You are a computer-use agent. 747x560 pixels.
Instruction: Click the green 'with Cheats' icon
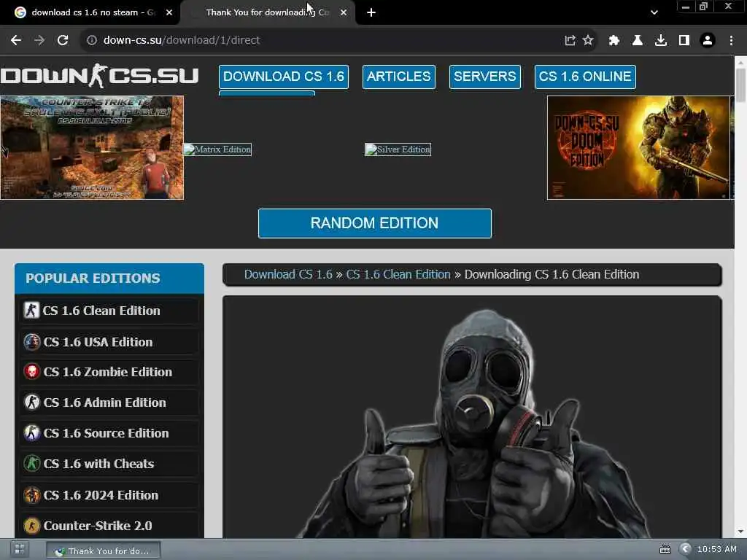tap(32, 463)
